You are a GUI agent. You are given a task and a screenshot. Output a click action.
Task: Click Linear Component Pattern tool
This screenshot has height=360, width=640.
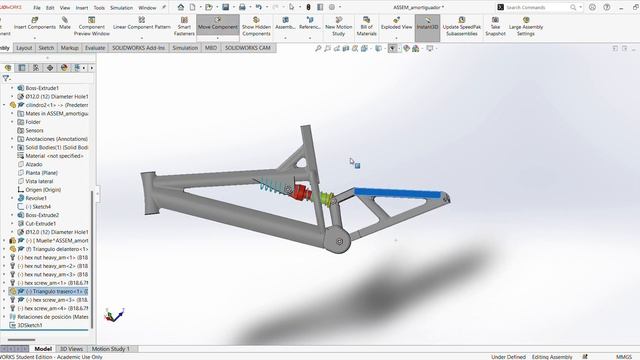tap(142, 24)
